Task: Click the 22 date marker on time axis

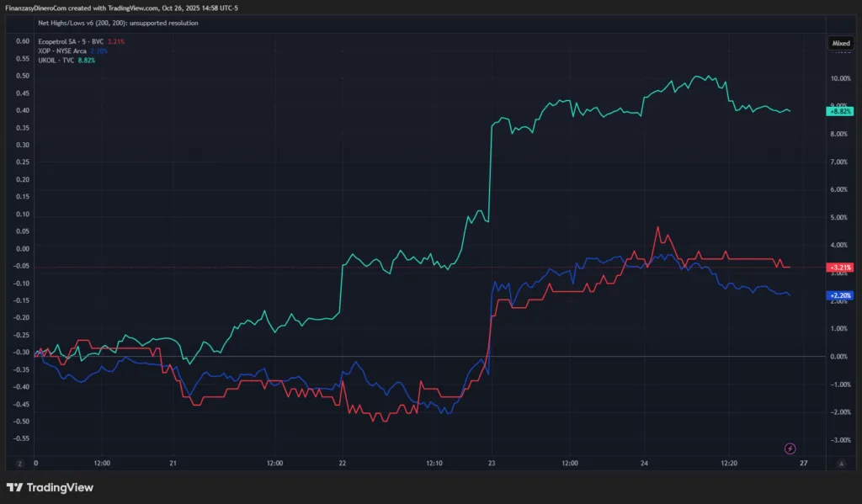Action: [342, 463]
